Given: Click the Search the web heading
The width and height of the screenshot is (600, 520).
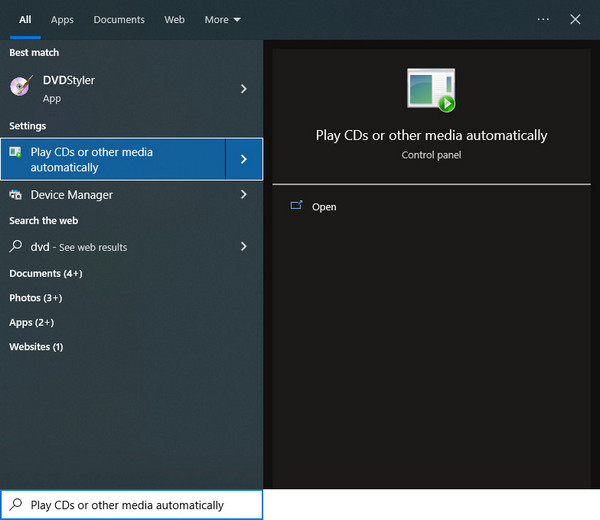Looking at the screenshot, I should click(x=44, y=221).
